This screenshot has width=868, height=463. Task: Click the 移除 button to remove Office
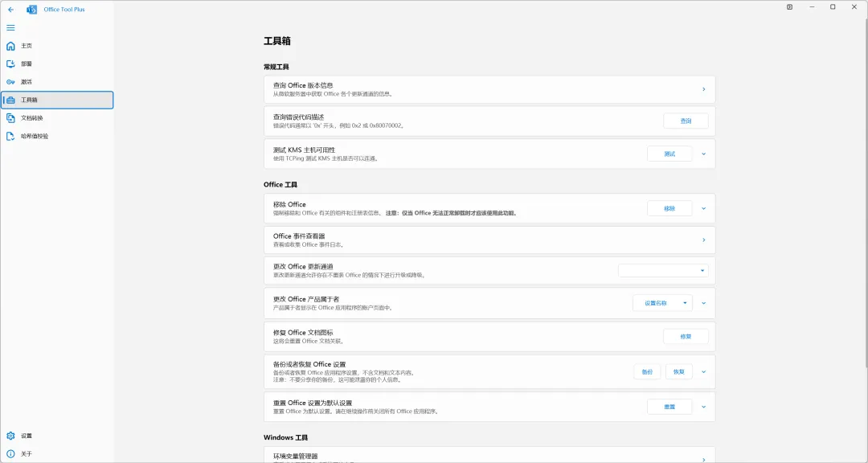tap(669, 209)
